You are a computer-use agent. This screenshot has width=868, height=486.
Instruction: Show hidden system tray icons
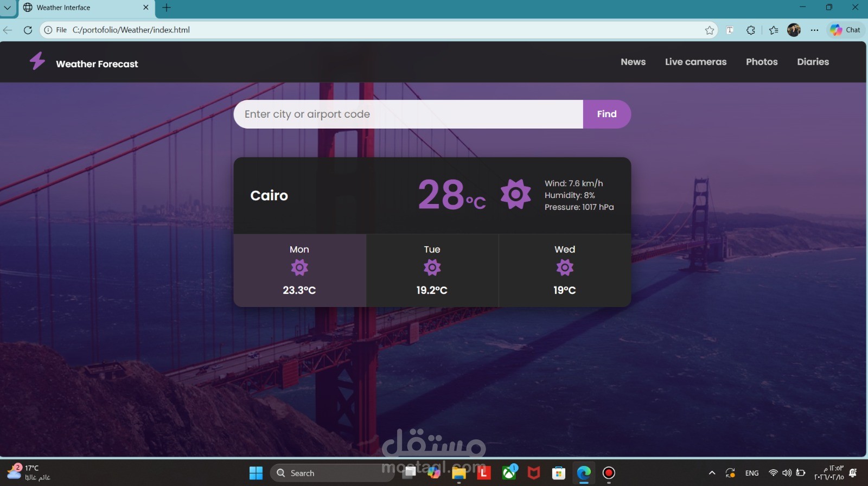(712, 473)
